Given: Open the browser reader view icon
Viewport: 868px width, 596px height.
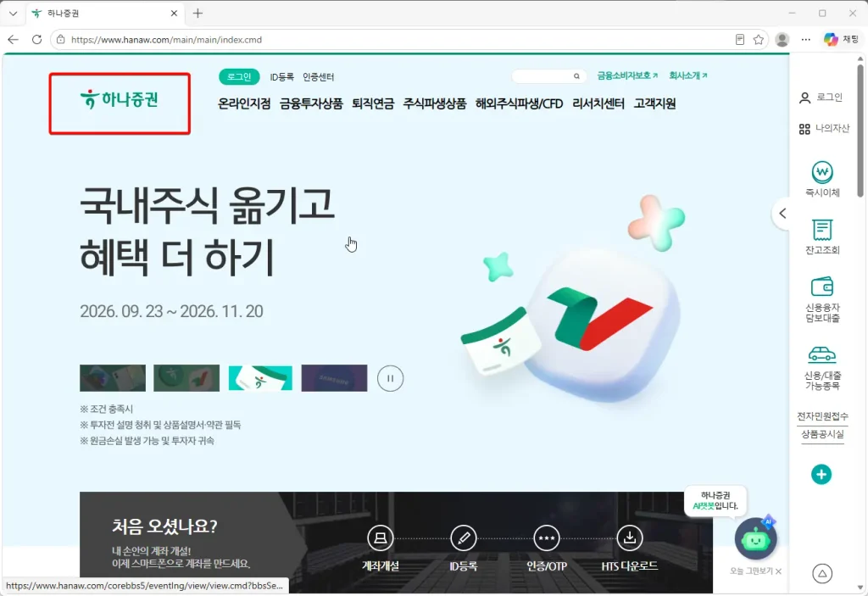Looking at the screenshot, I should click(x=739, y=39).
